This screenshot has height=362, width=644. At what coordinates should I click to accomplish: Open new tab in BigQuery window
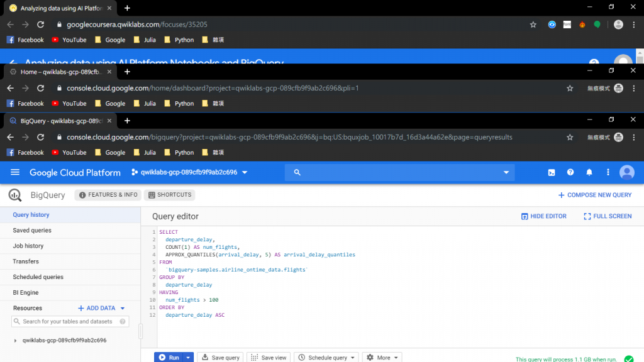(x=127, y=121)
